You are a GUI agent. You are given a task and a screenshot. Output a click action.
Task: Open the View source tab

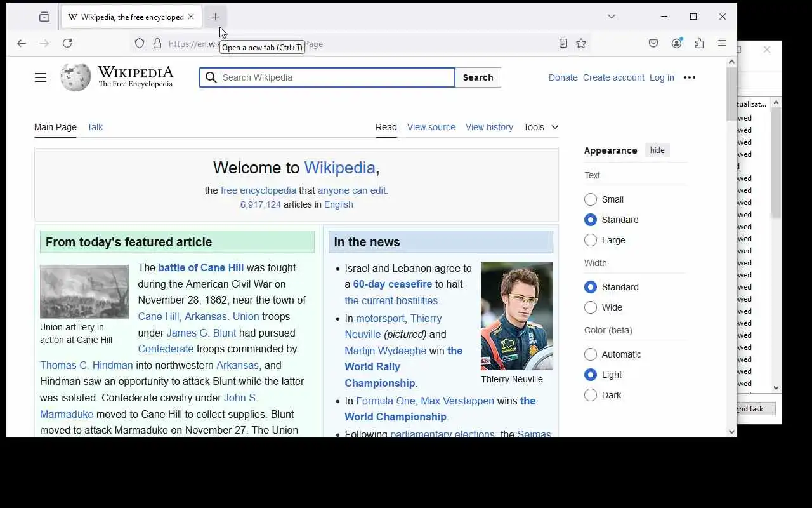point(431,127)
